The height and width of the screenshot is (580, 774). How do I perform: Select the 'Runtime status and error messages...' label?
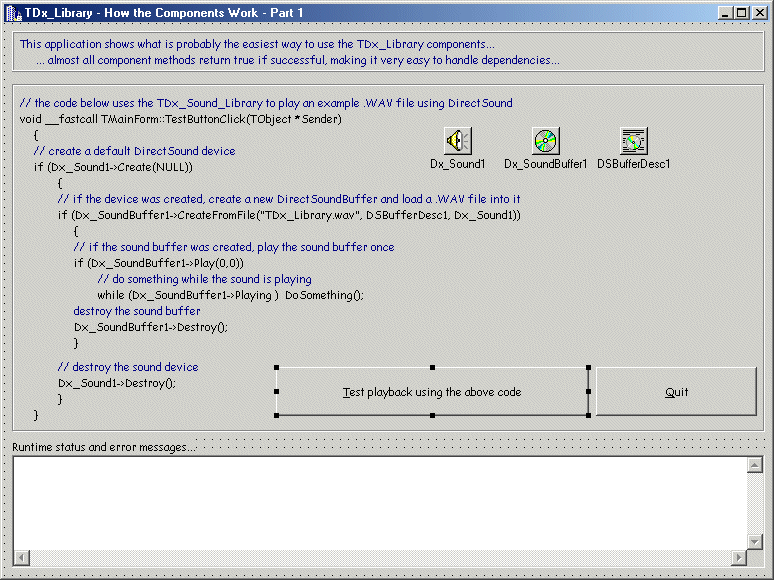pyautogui.click(x=105, y=446)
